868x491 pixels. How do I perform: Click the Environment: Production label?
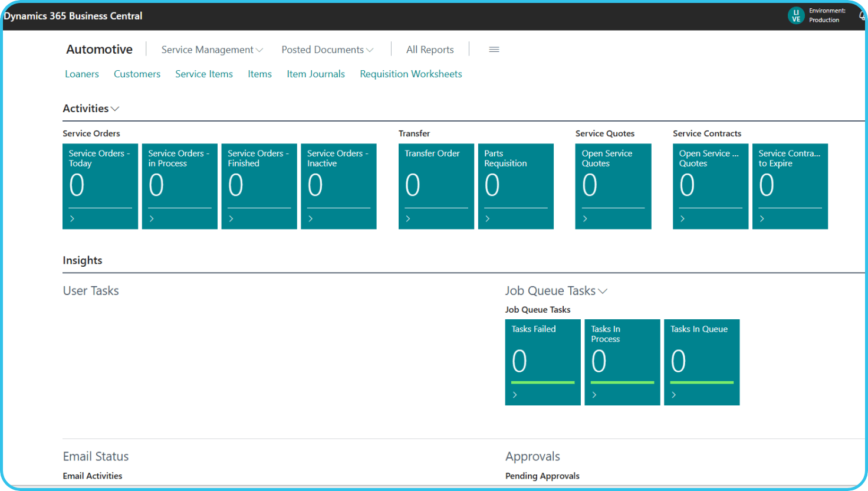(x=827, y=15)
